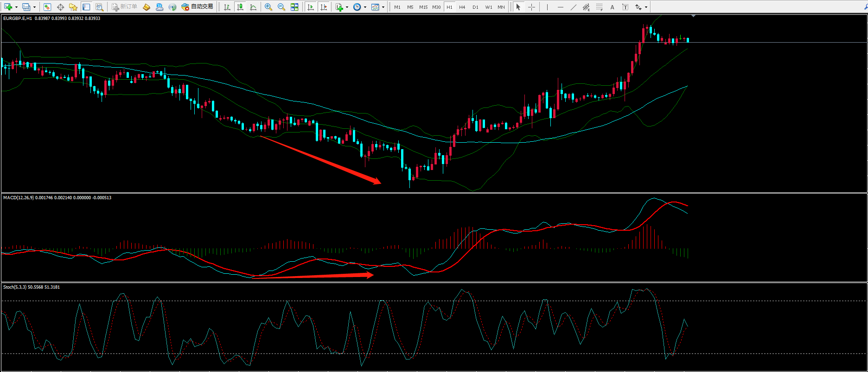Pick the horizontal line drawing tool
Viewport: 868px width, 372px height.
coord(561,7)
